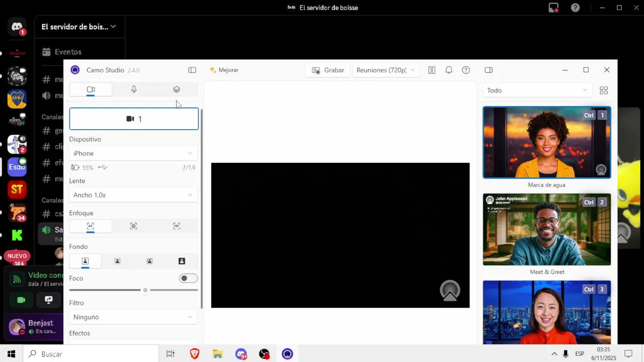The image size is (644, 362).
Task: Open Benjast user profile panel
Action: click(x=35, y=327)
